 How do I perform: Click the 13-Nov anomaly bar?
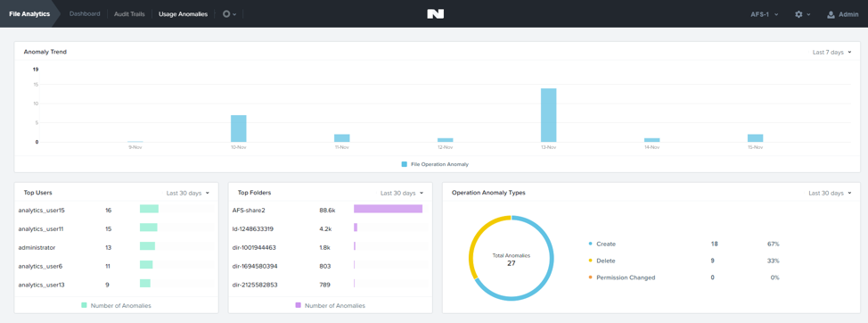coord(549,115)
